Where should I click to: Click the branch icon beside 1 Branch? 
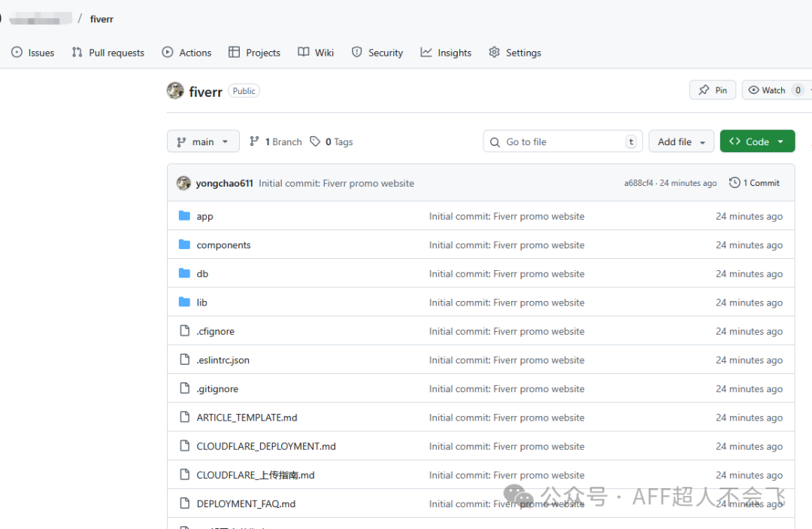point(254,141)
